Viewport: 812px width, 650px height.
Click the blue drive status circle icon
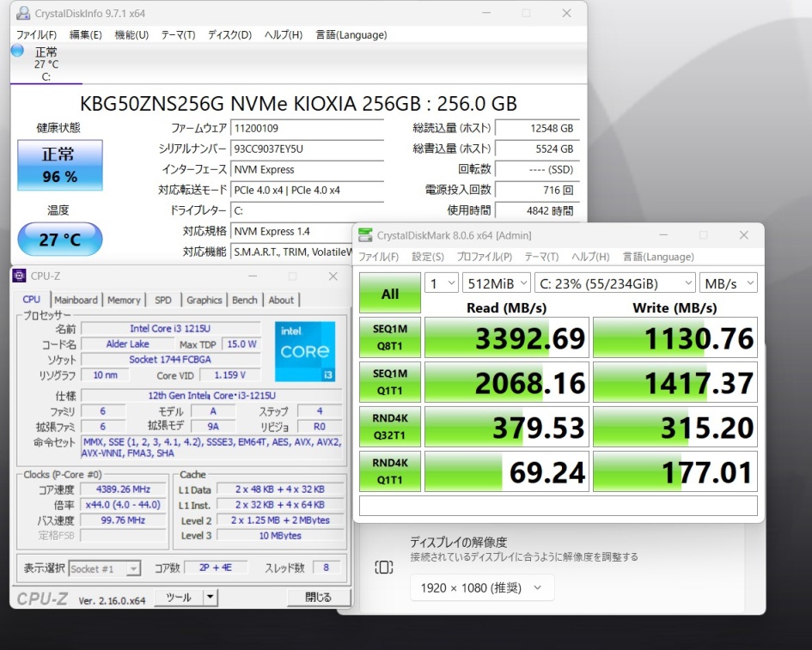coord(17,52)
